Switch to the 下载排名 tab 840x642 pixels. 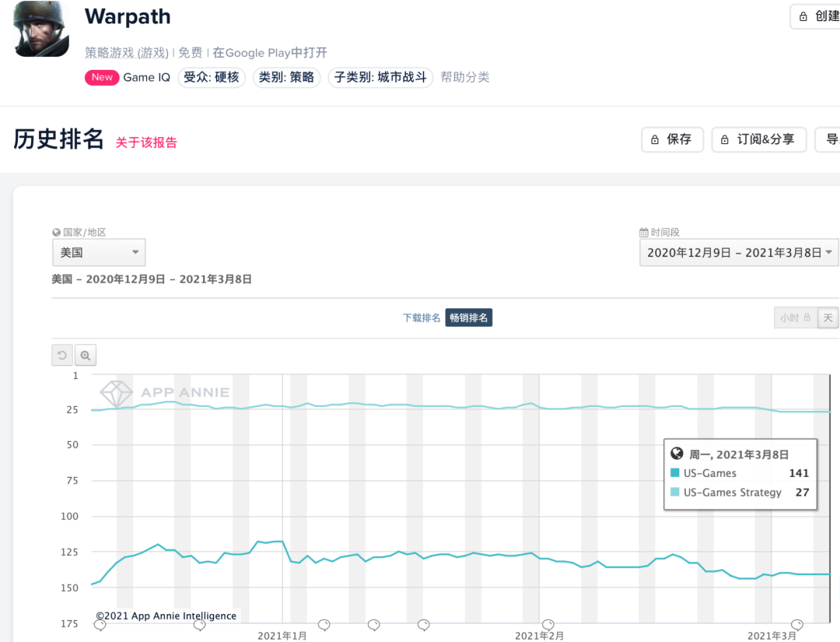[x=422, y=317]
